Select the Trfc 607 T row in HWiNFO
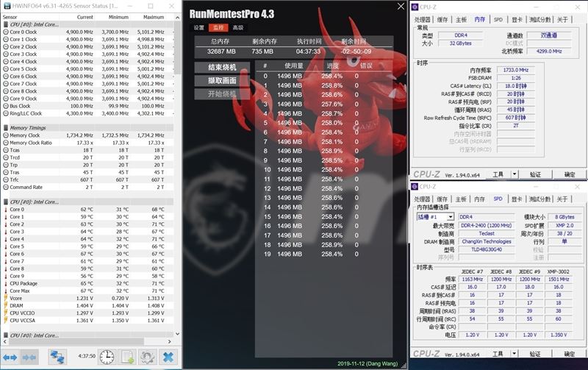588x370 pixels. pyautogui.click(x=87, y=179)
